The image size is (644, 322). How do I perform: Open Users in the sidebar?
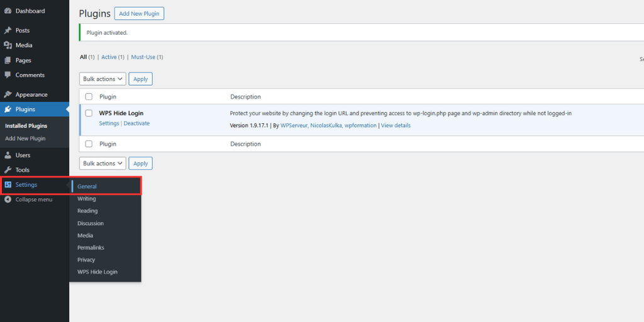point(23,155)
